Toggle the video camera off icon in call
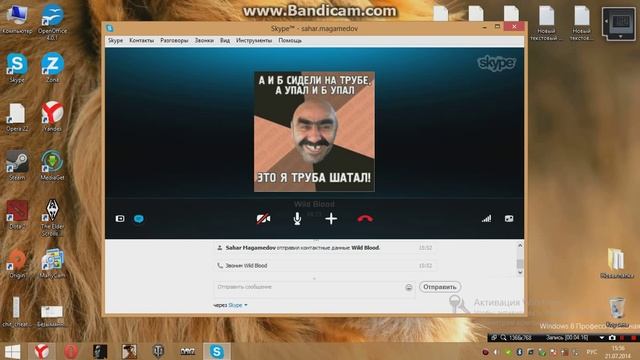 [x=263, y=219]
